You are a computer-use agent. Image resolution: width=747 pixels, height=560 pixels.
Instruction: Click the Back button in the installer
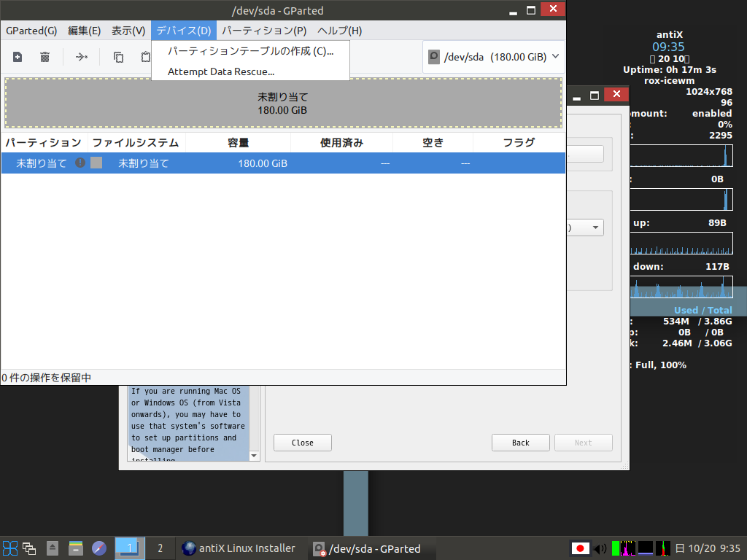coord(521,443)
